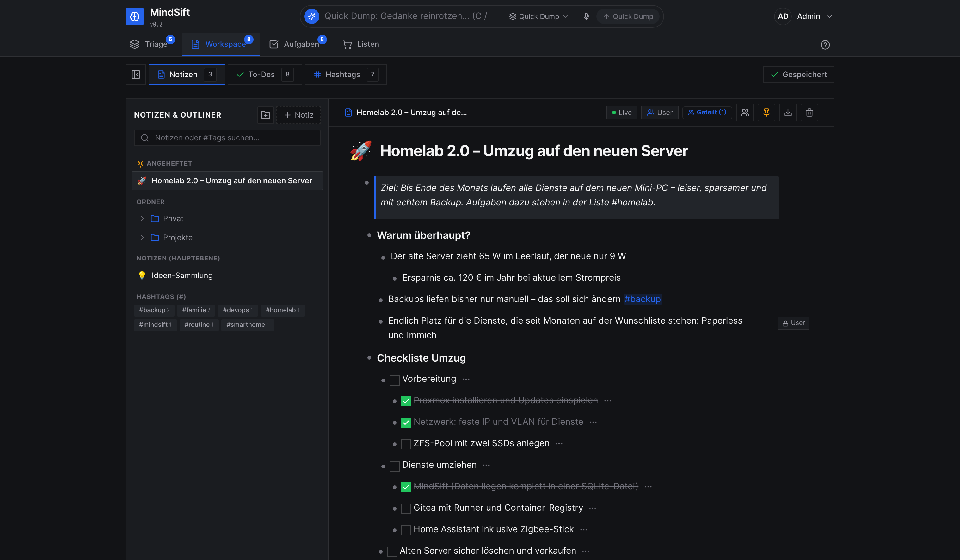Expand the Projekte folder chevron

(x=142, y=238)
